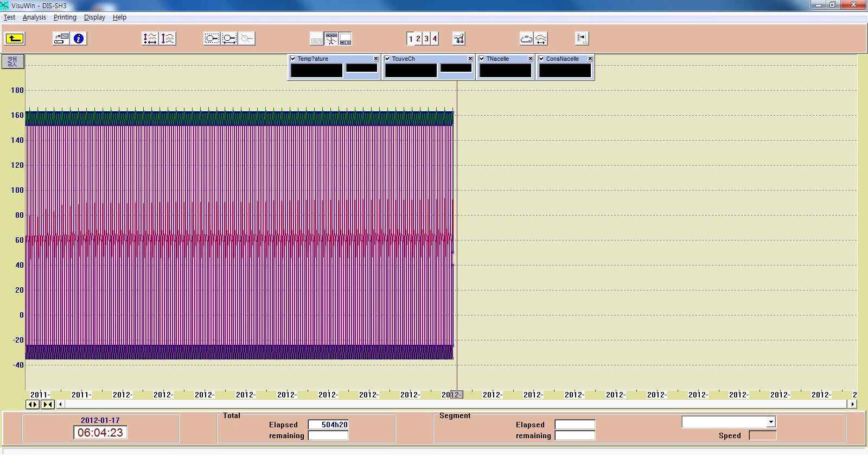
Task: Click the expand time axis arrows button
Action: click(x=33, y=404)
